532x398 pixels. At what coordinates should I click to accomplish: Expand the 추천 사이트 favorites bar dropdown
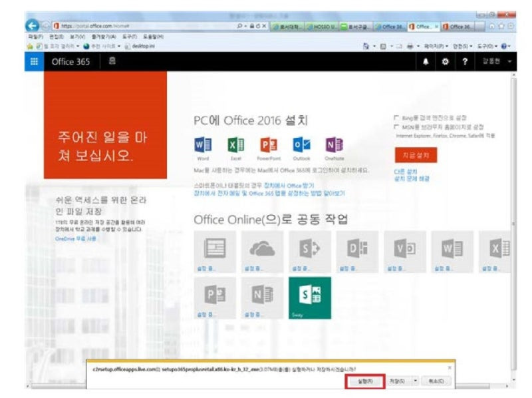click(119, 46)
